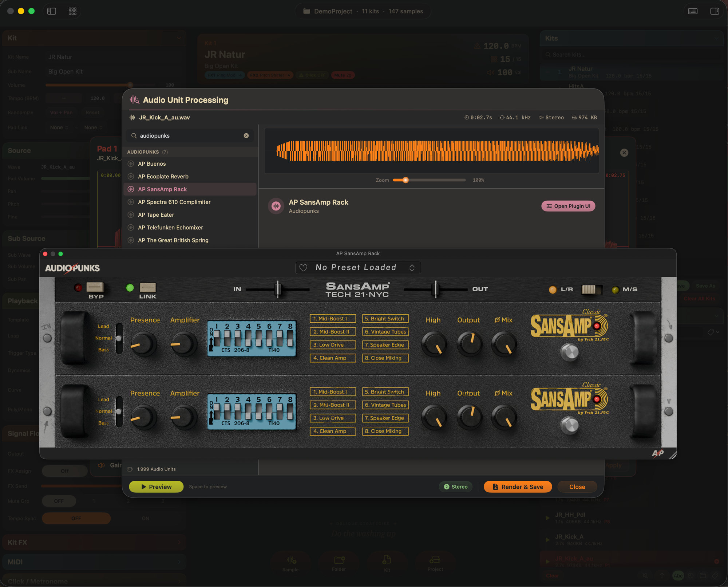Open the No Preset Loaded preset selector

tap(358, 268)
